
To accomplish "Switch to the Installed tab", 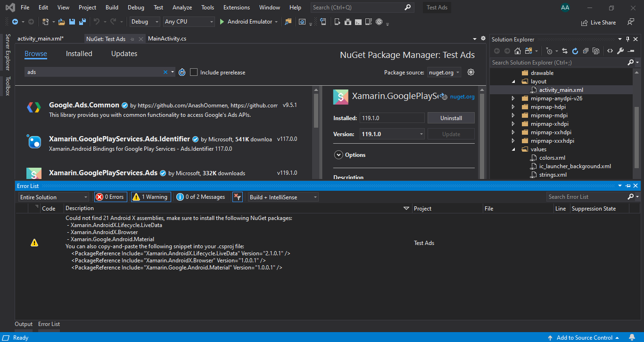I will [79, 54].
